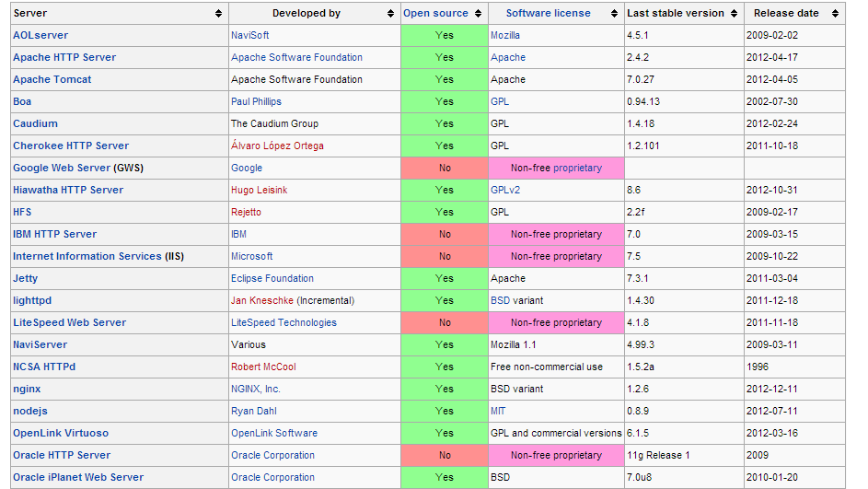Follow the Microsoft link

point(252,256)
